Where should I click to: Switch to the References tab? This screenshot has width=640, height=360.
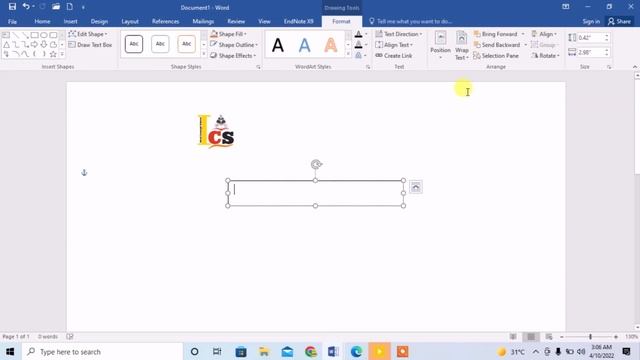(165, 22)
